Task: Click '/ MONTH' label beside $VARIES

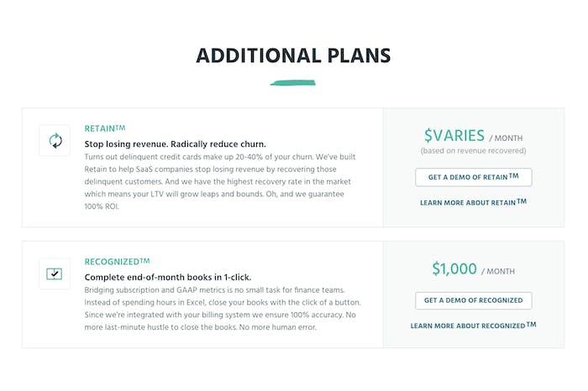Action: (x=507, y=138)
